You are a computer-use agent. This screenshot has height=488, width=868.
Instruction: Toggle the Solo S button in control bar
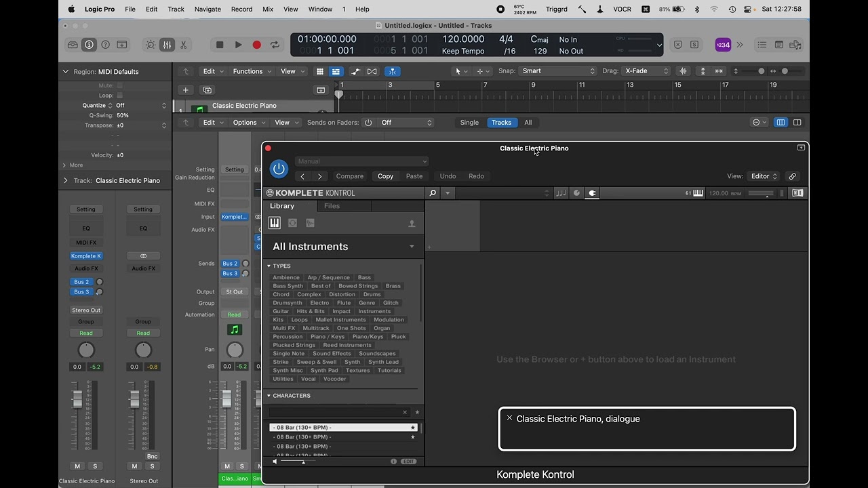[x=694, y=45]
